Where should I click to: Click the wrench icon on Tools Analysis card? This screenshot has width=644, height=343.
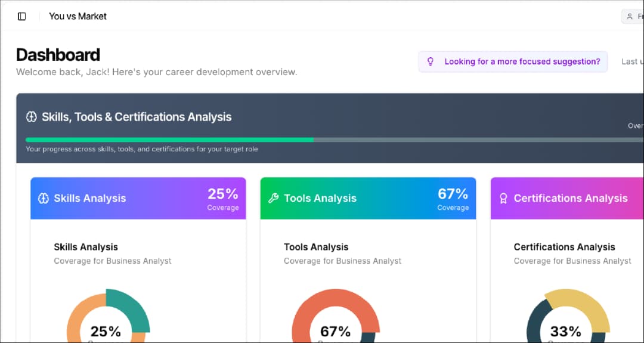click(x=274, y=199)
